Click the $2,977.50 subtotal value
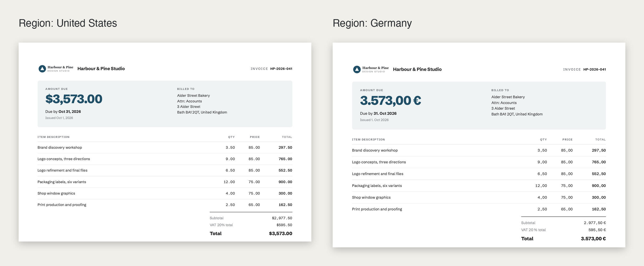The height and width of the screenshot is (266, 644). coord(282,218)
